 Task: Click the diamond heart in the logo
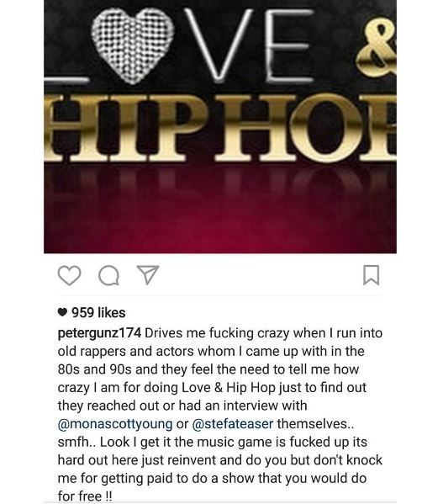(x=132, y=45)
